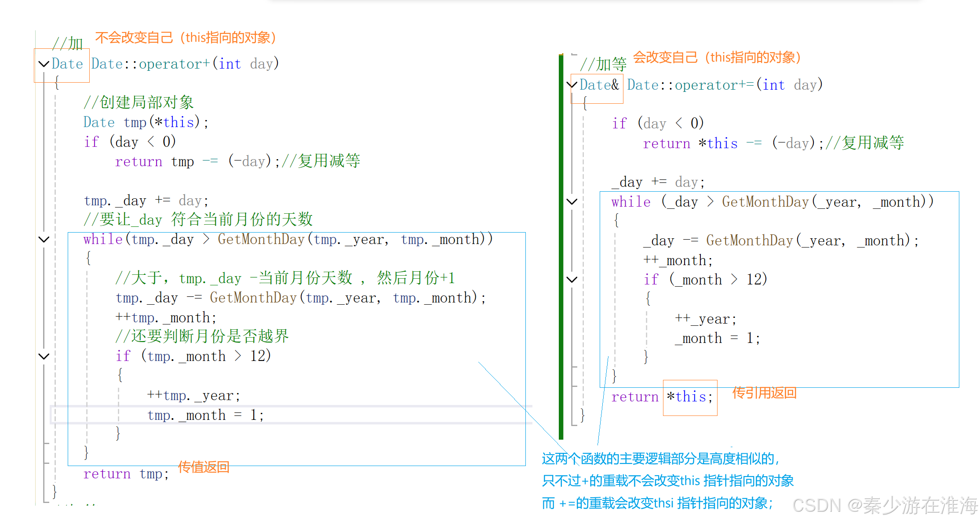Click the CSDN @秦少游在淮海 watermark
The width and height of the screenshot is (980, 521).
[885, 505]
